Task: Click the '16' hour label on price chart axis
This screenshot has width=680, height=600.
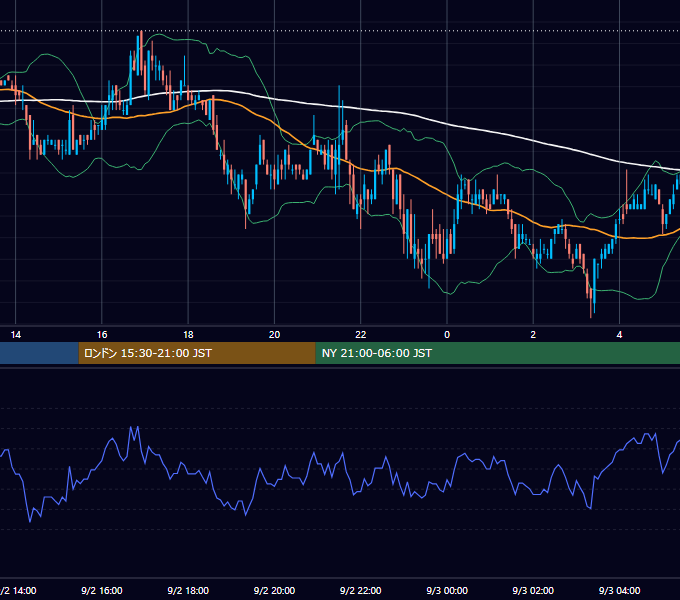Action: pos(102,335)
